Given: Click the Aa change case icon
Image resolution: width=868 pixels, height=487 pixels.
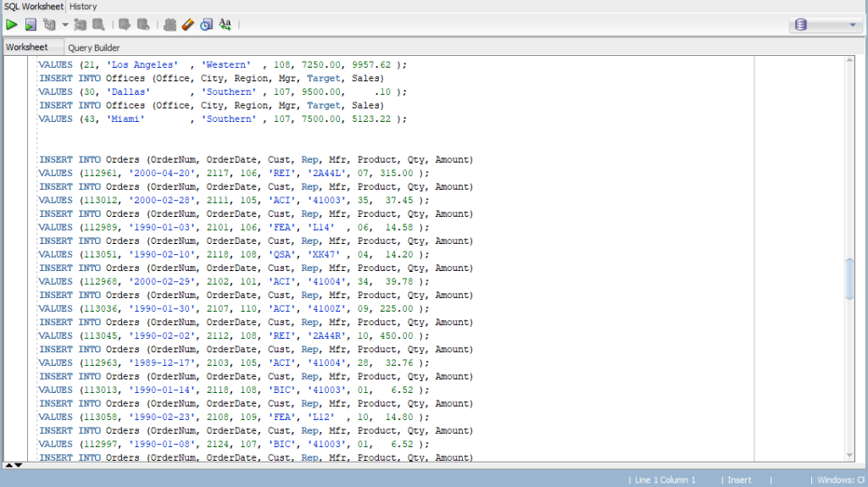Looking at the screenshot, I should pyautogui.click(x=225, y=25).
